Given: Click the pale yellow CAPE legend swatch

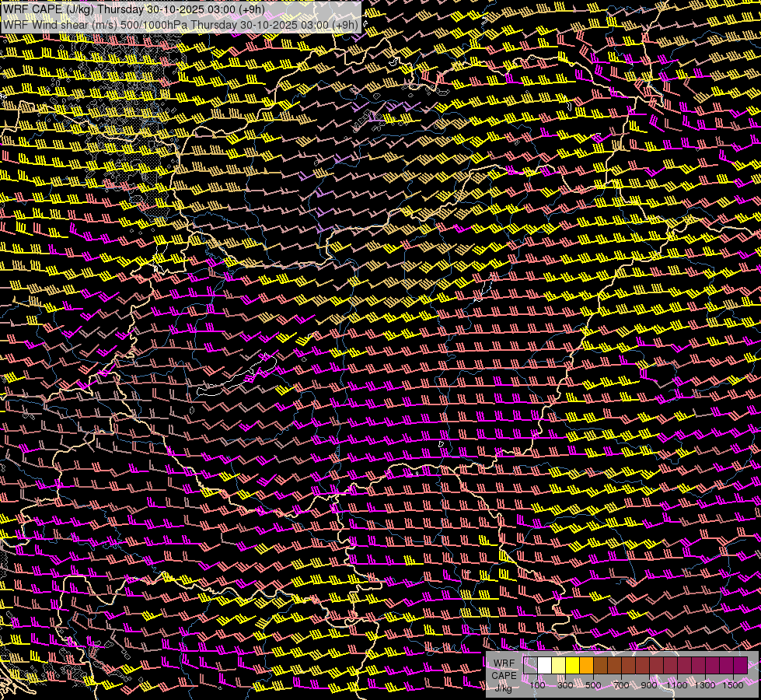Looking at the screenshot, I should click(559, 665).
